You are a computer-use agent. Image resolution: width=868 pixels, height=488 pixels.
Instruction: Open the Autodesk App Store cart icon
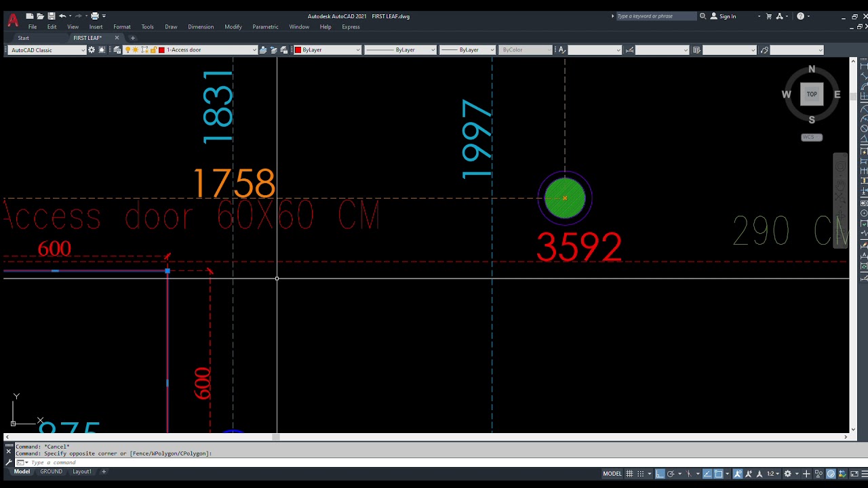(x=768, y=16)
